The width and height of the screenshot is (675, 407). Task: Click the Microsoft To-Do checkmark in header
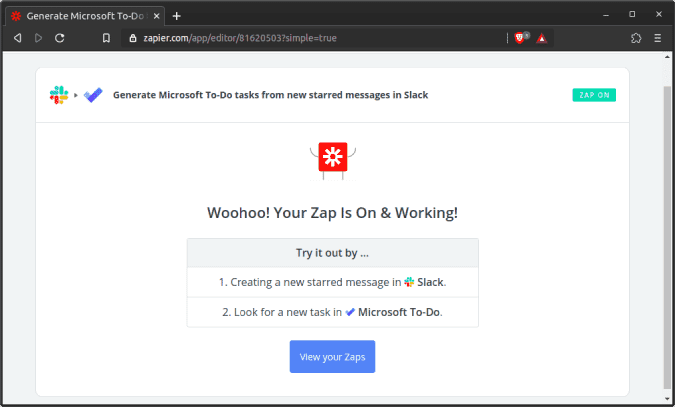click(93, 95)
